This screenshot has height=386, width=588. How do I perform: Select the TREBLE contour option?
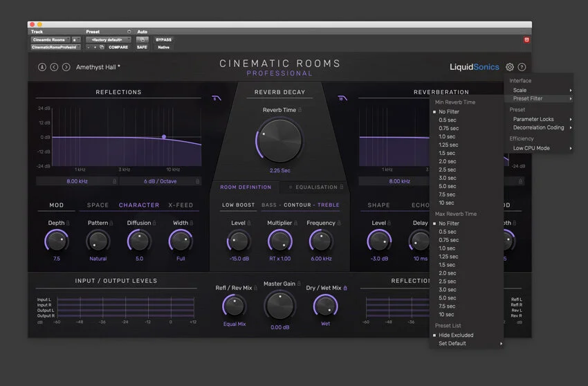click(328, 205)
